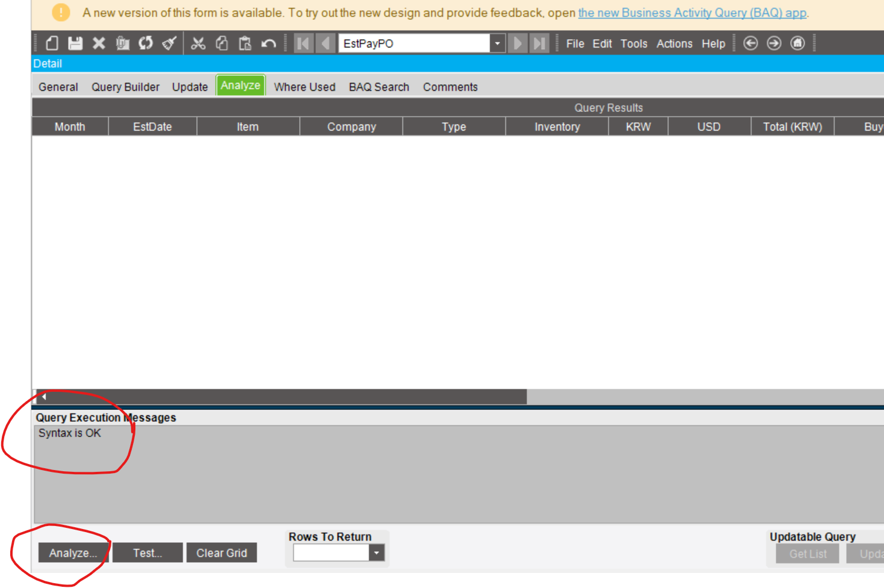Click the "Query Results" grid title
The height and width of the screenshot is (588, 884).
coord(608,108)
